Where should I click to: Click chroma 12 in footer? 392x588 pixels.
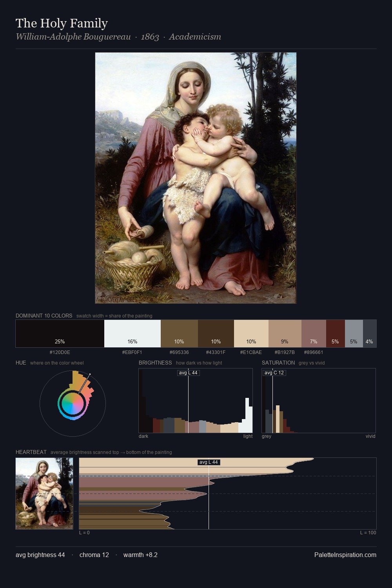(94, 555)
